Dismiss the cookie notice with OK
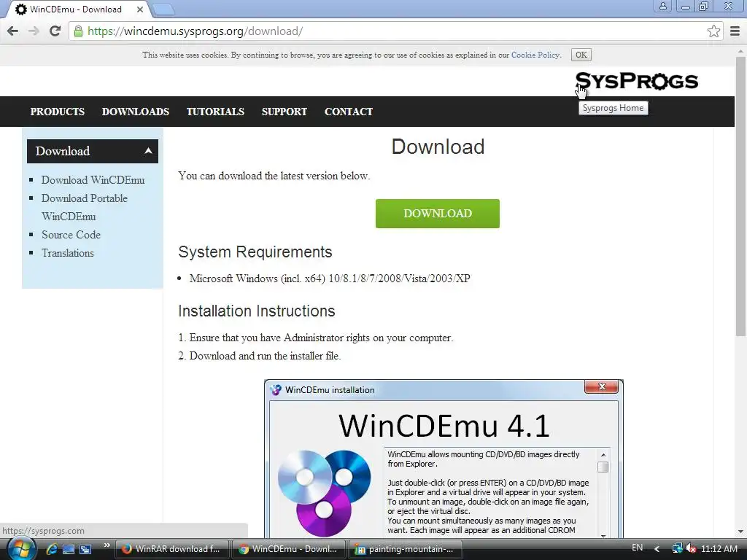747x560 pixels. pos(581,55)
